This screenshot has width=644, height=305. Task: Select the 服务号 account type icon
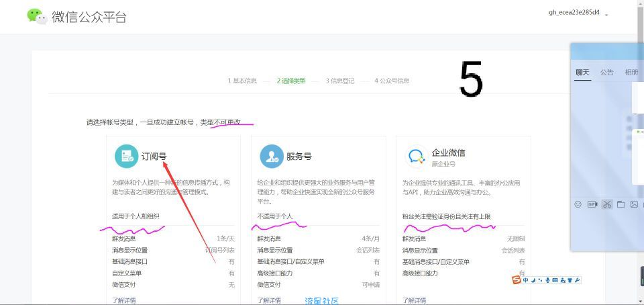272,157
